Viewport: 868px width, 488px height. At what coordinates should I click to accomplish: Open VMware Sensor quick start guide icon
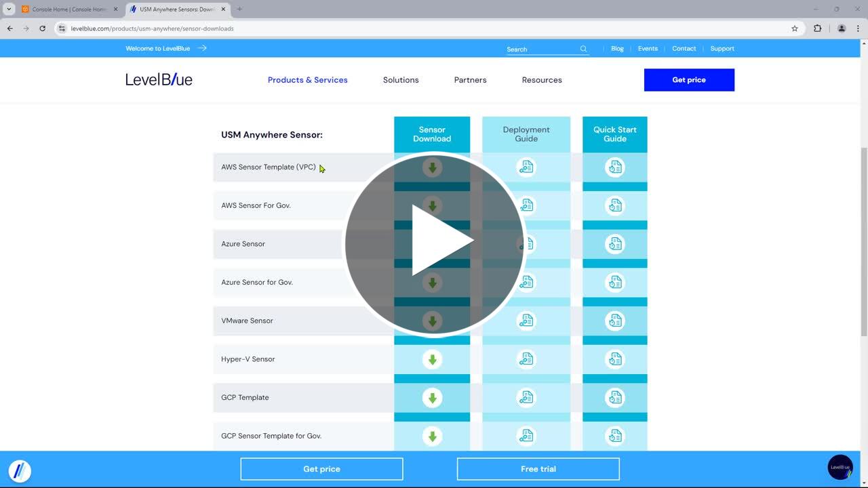(x=614, y=321)
